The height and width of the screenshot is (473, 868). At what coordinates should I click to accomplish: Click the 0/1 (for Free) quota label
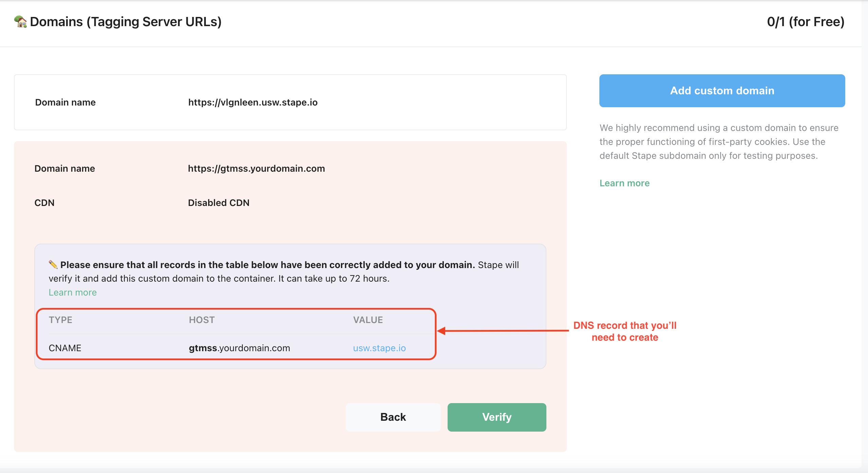806,22
